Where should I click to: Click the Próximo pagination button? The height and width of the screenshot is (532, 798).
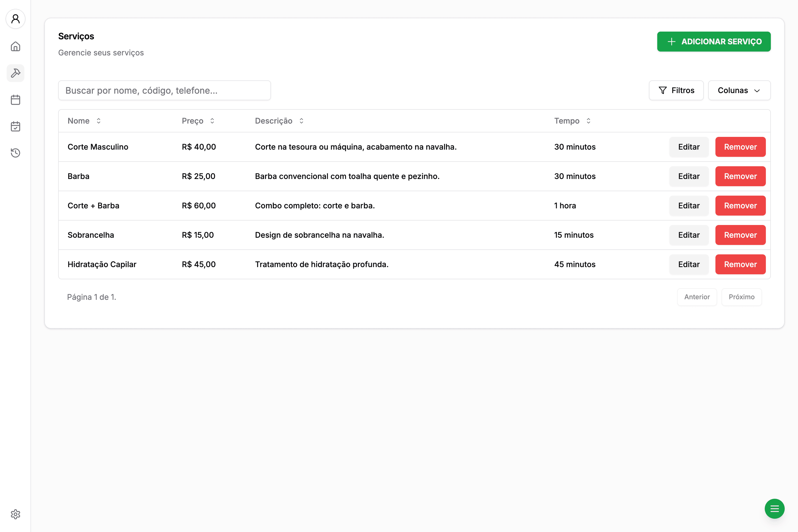pos(742,297)
